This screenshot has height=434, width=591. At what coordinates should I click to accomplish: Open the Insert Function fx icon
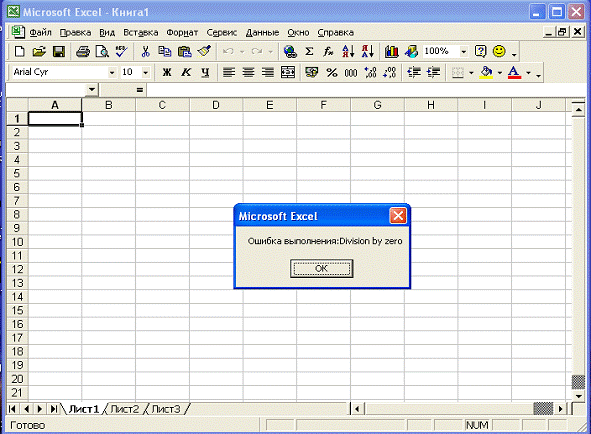pos(328,51)
